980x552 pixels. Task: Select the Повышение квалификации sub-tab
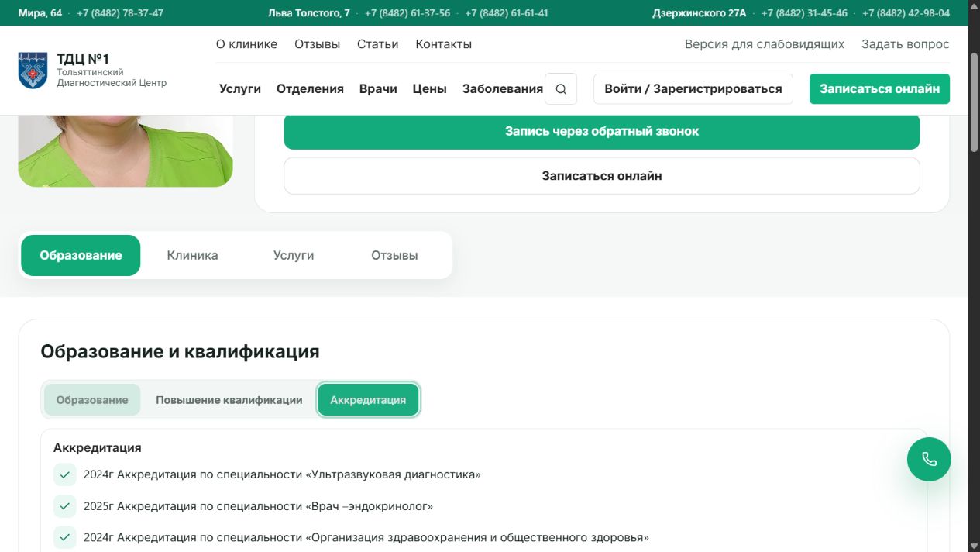[229, 400]
